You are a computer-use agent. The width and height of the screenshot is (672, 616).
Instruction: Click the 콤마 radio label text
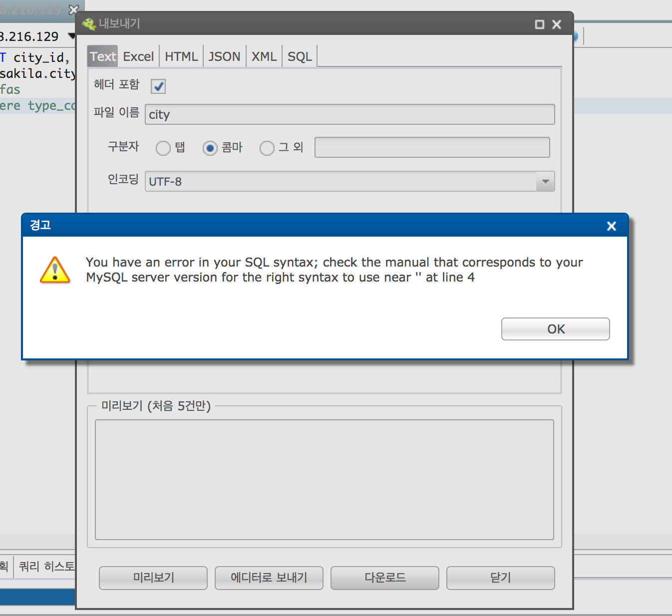pyautogui.click(x=233, y=147)
